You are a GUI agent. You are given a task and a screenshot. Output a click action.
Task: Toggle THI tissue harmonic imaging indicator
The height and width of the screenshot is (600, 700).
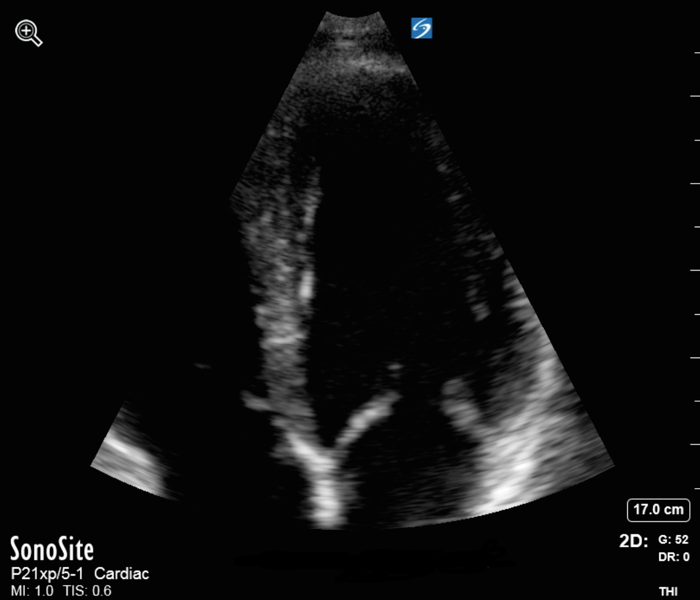pyautogui.click(x=668, y=591)
